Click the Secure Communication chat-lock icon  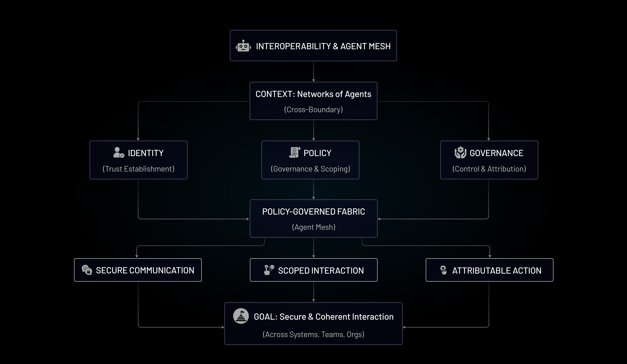[87, 270]
